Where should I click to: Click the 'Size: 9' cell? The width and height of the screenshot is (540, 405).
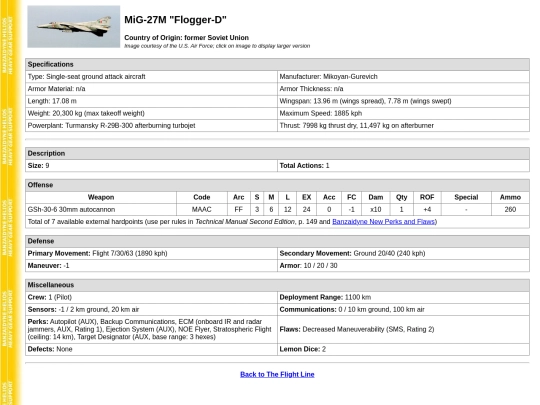click(151, 166)
